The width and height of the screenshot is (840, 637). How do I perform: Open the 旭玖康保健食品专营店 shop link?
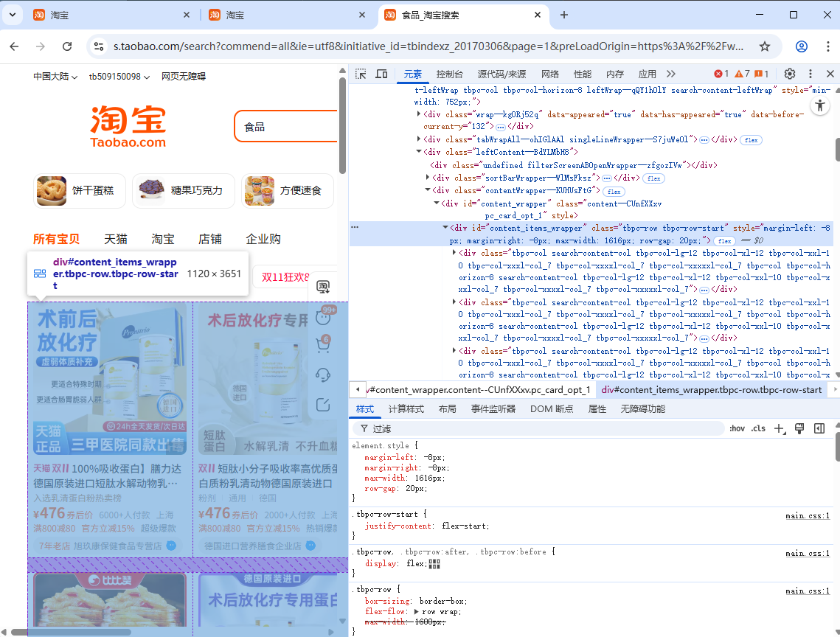tap(117, 546)
